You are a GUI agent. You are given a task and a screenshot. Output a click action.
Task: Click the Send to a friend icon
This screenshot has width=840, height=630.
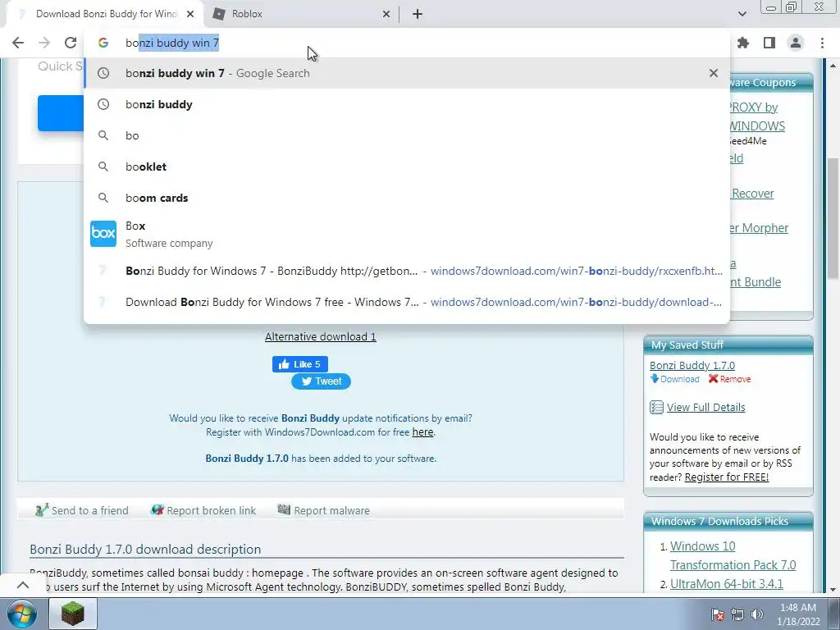[42, 509]
